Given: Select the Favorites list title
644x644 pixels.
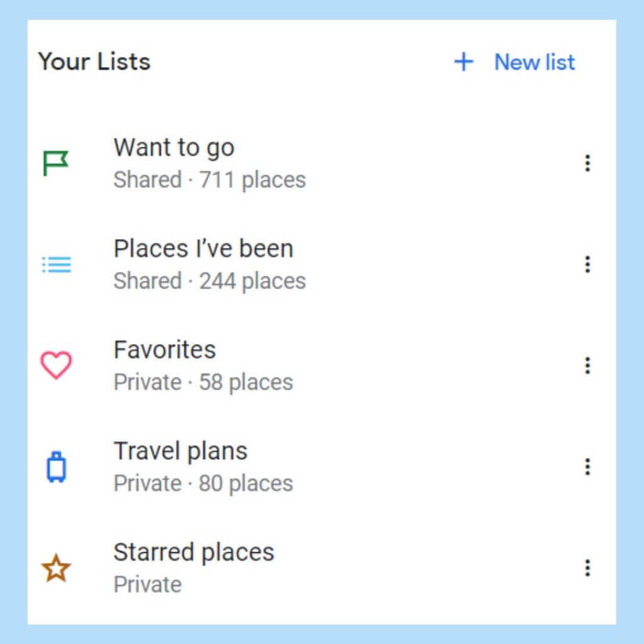Looking at the screenshot, I should pos(165,350).
